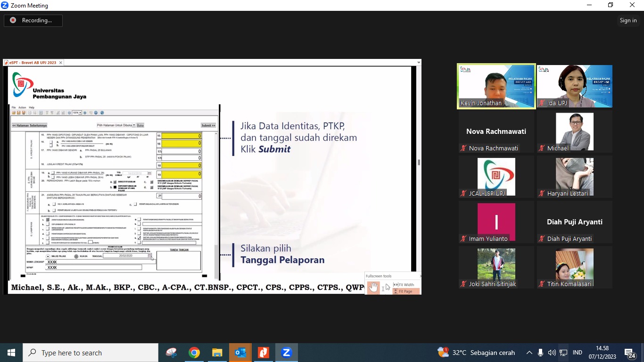This screenshot has height=362, width=644.
Task: Select Kevin Jonathan's video tile
Action: (496, 87)
